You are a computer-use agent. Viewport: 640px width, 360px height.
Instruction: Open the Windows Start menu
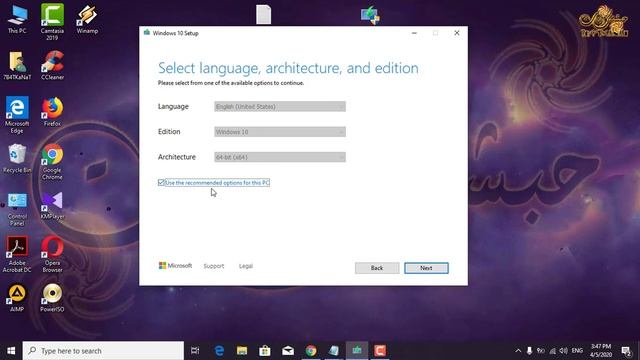(11, 351)
